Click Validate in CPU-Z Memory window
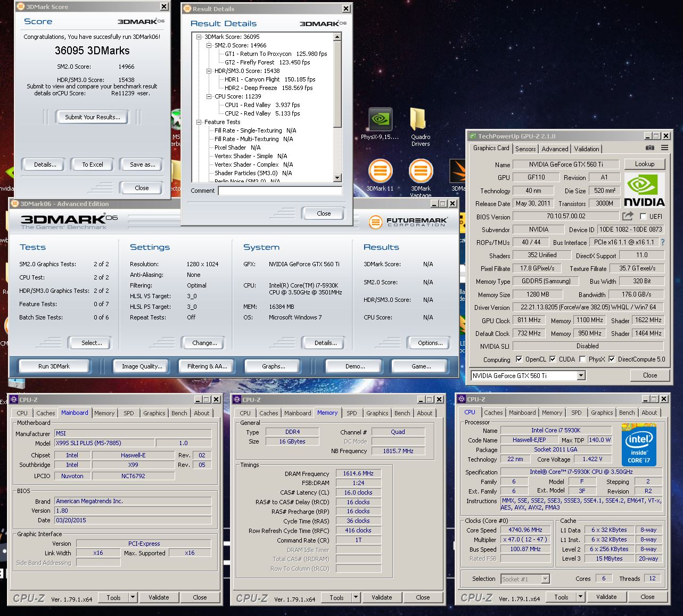Screen dimensions: 683x616 (x=382, y=597)
